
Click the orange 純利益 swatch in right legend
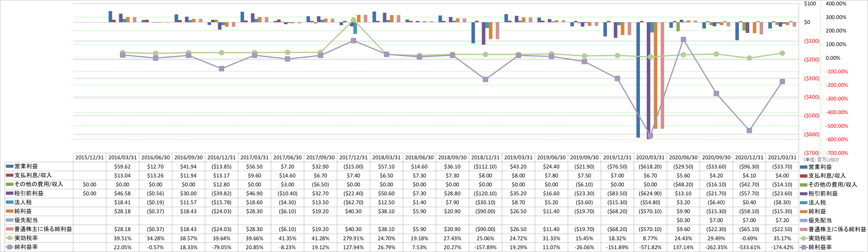(x=804, y=211)
